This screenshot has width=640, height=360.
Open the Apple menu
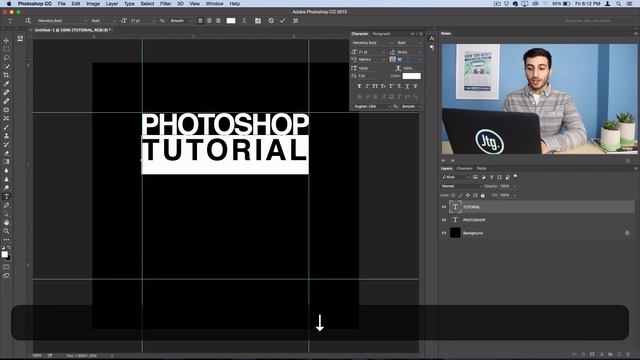pyautogui.click(x=9, y=4)
